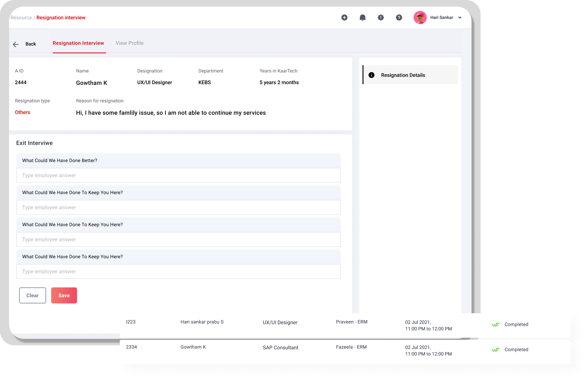Click the last employee answer input field
The image size is (588, 381).
tap(178, 271)
